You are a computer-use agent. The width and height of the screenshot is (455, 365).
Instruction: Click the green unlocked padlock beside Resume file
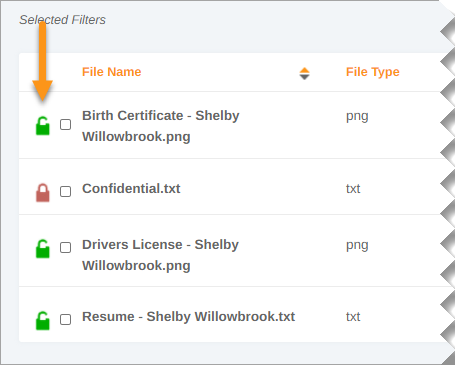(x=42, y=320)
